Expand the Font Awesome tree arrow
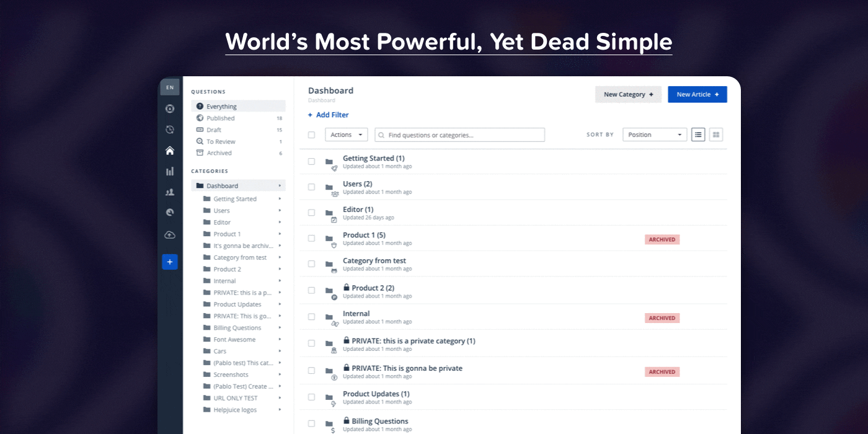The image size is (868, 434). 280,339
